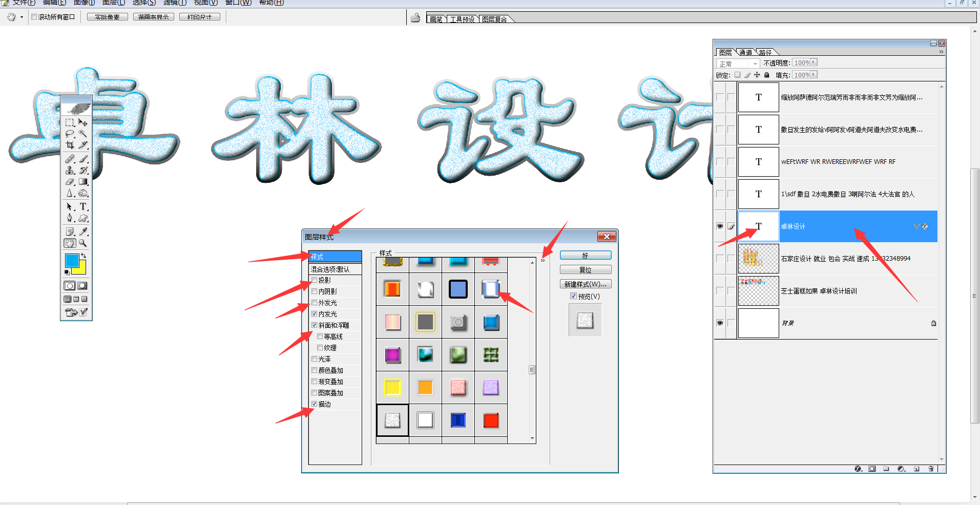Select the Brush tool
Image resolution: width=980 pixels, height=505 pixels.
pyautogui.click(x=83, y=159)
